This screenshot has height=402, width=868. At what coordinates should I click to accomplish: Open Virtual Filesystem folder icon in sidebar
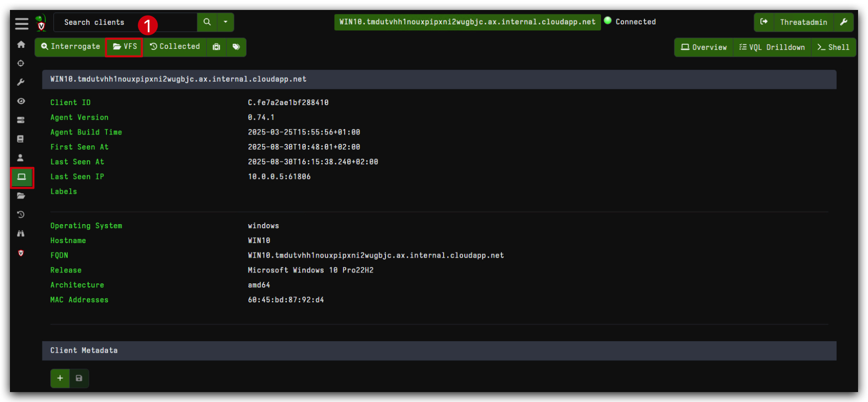pyautogui.click(x=21, y=196)
